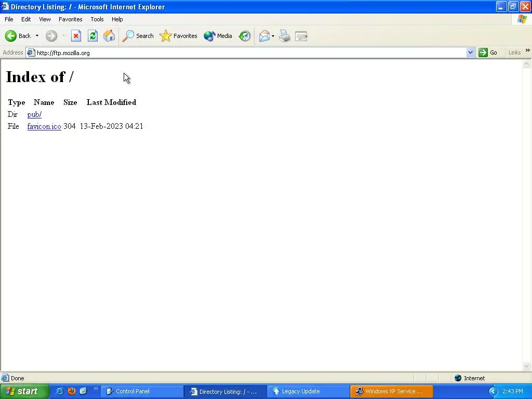Viewport: 532px width, 399px height.
Task: Open the File menu
Action: tap(9, 19)
